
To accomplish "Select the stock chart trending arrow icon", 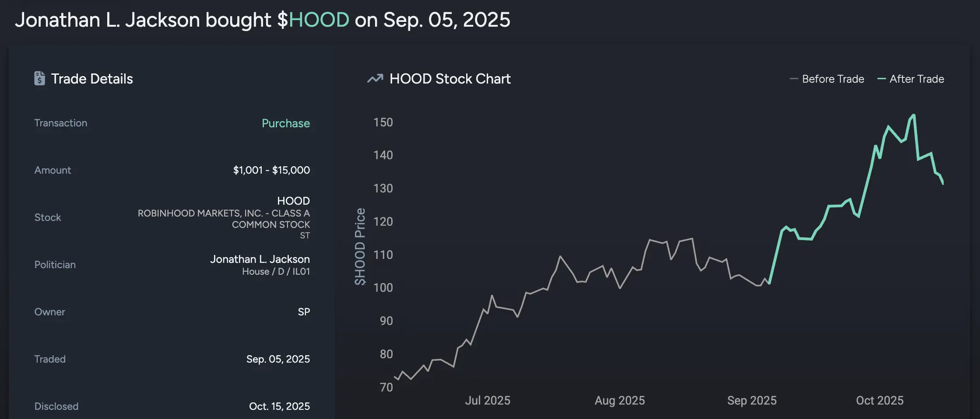I will pos(375,78).
